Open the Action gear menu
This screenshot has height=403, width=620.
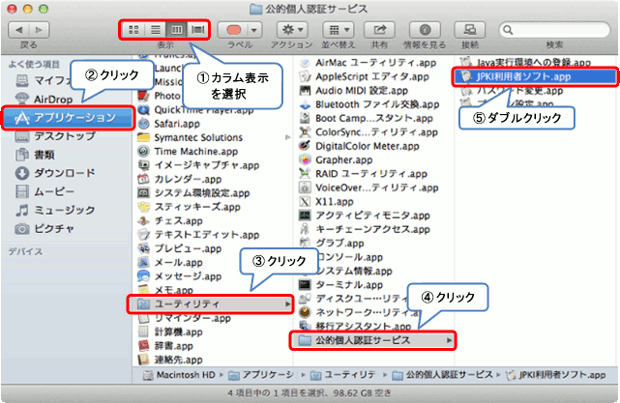[x=293, y=30]
